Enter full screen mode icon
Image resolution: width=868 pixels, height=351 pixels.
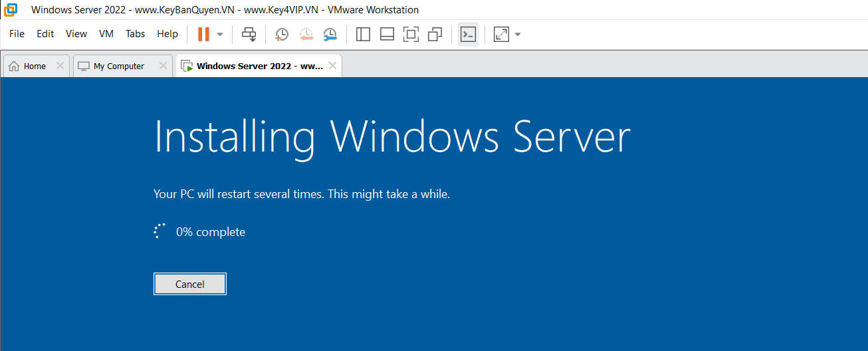click(411, 34)
